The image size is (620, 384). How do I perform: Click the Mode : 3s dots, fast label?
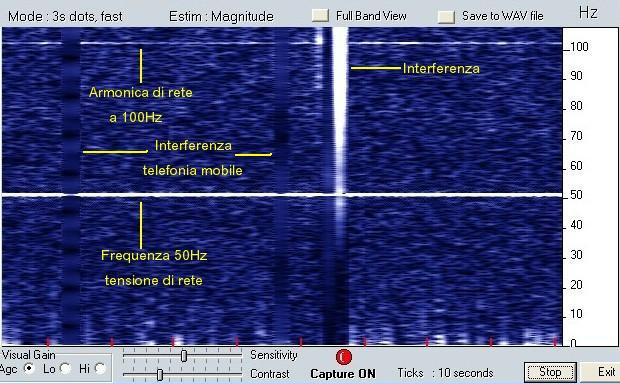(x=65, y=17)
